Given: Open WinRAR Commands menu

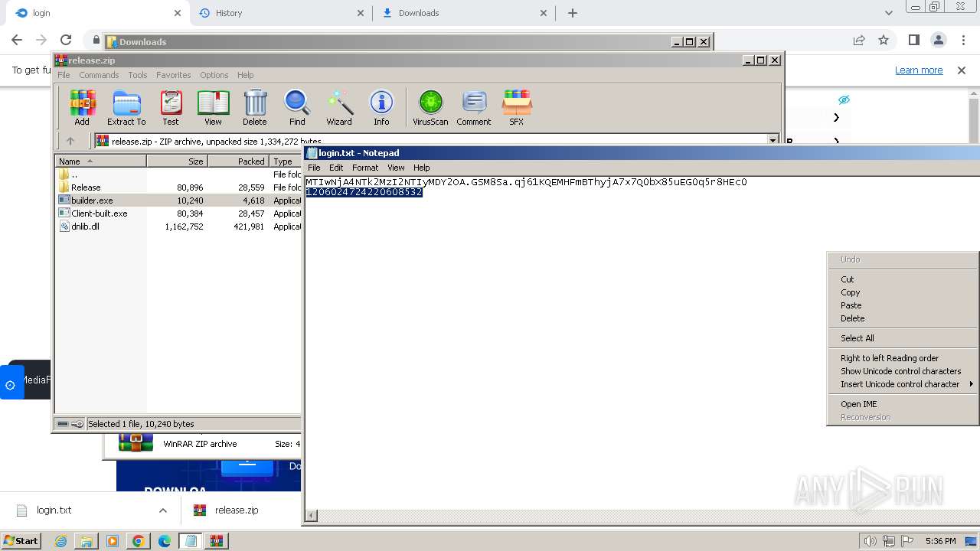Looking at the screenshot, I should (x=99, y=75).
